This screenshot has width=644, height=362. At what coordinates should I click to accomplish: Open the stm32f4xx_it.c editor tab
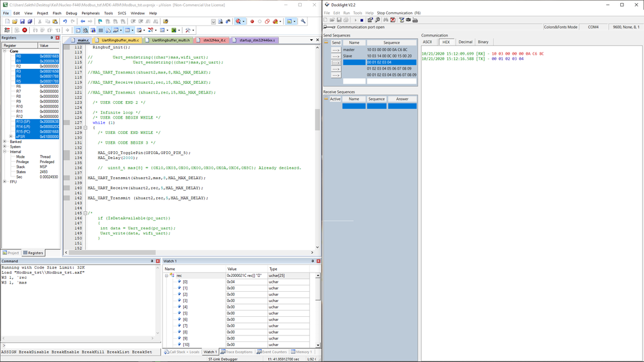[213, 40]
